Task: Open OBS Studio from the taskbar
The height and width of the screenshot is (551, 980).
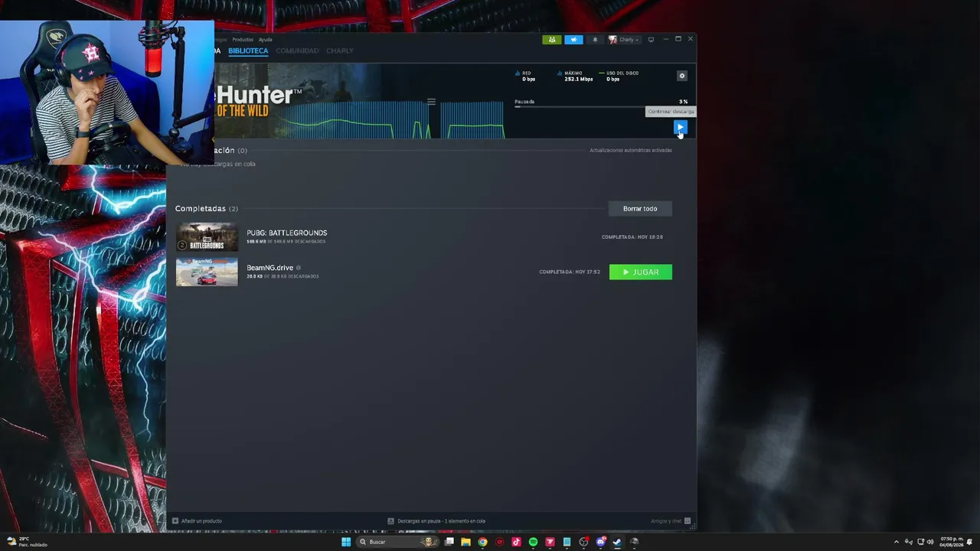Action: 583,542
